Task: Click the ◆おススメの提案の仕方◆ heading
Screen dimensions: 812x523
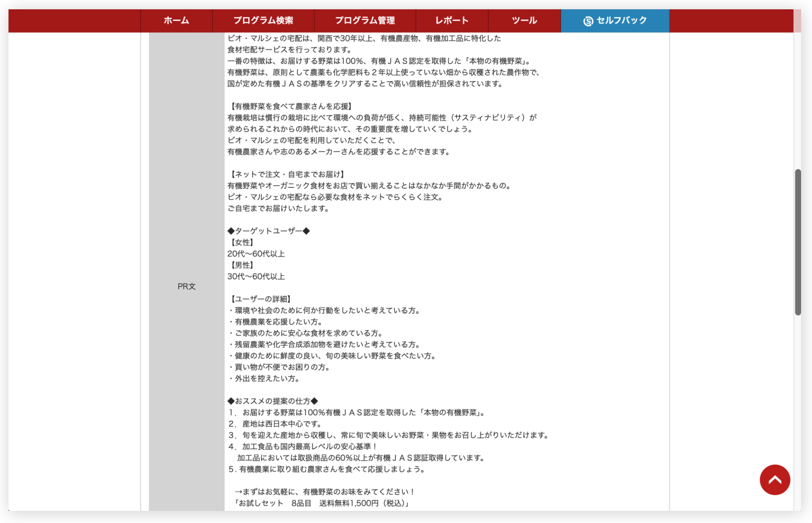Action: click(x=273, y=401)
